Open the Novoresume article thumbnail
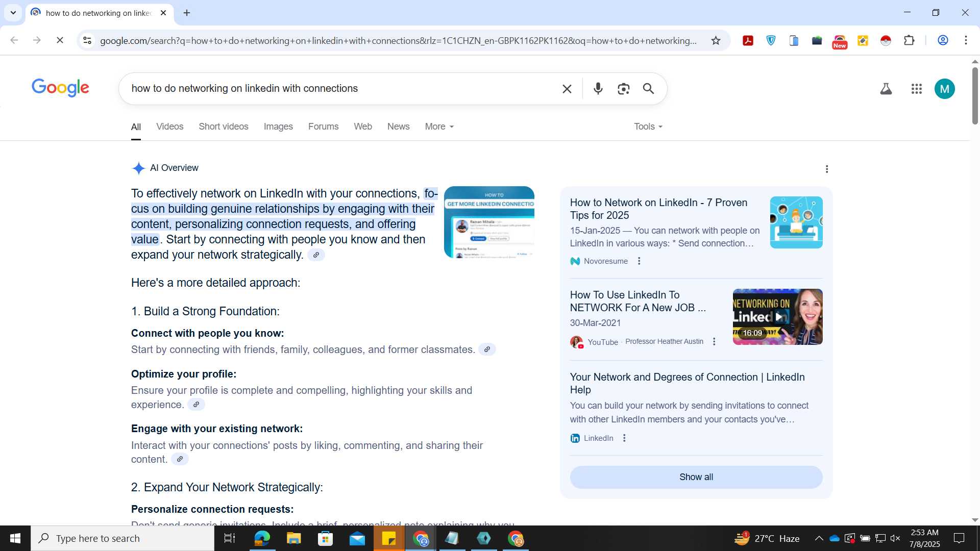 [x=796, y=222]
